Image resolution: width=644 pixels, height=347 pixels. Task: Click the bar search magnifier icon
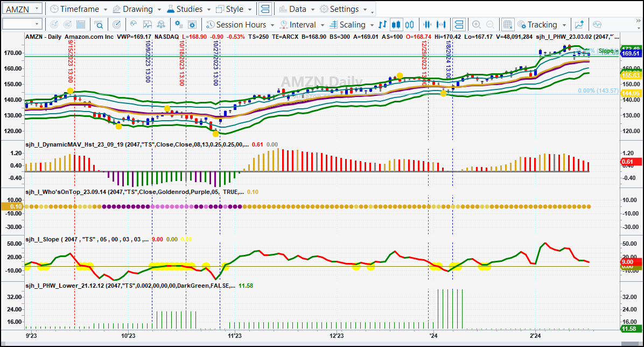99,25
